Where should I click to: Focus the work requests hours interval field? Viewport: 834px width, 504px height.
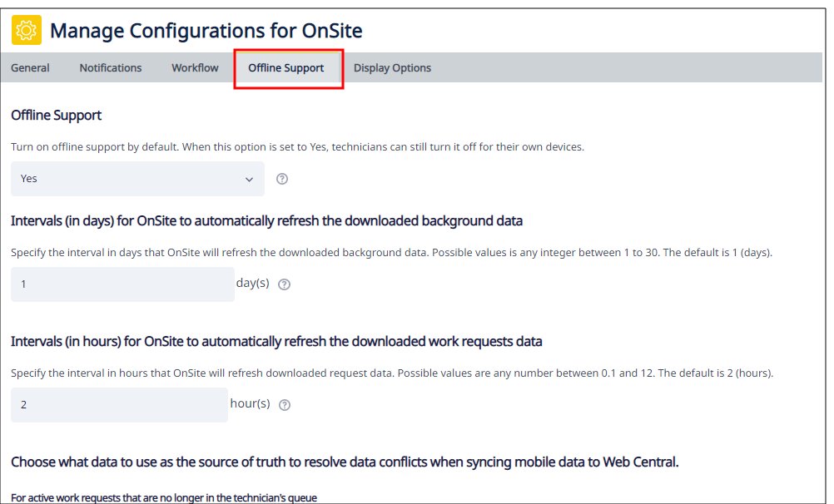(x=119, y=405)
